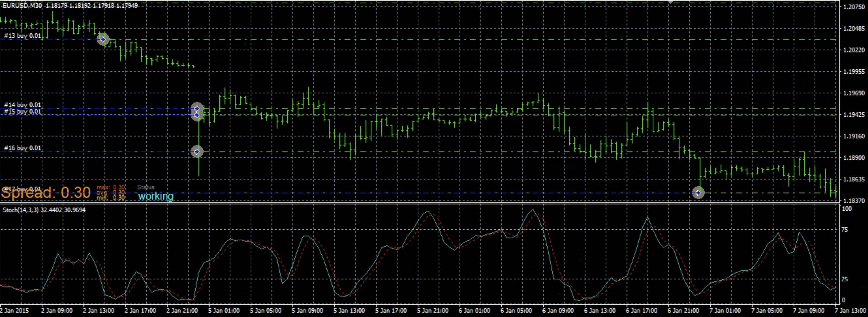Click the 'avg: 0.30' spread value
Screen dimensions: 868x317
pyautogui.click(x=111, y=192)
